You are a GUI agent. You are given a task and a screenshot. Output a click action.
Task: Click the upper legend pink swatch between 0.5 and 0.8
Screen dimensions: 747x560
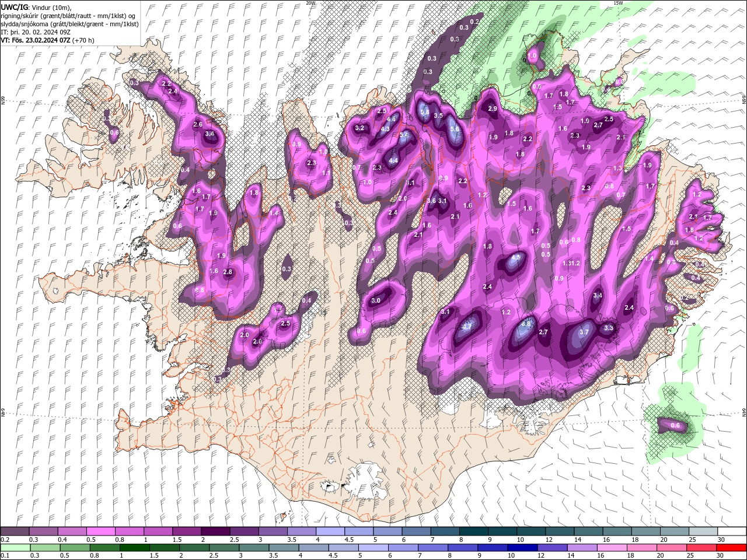tap(101, 531)
